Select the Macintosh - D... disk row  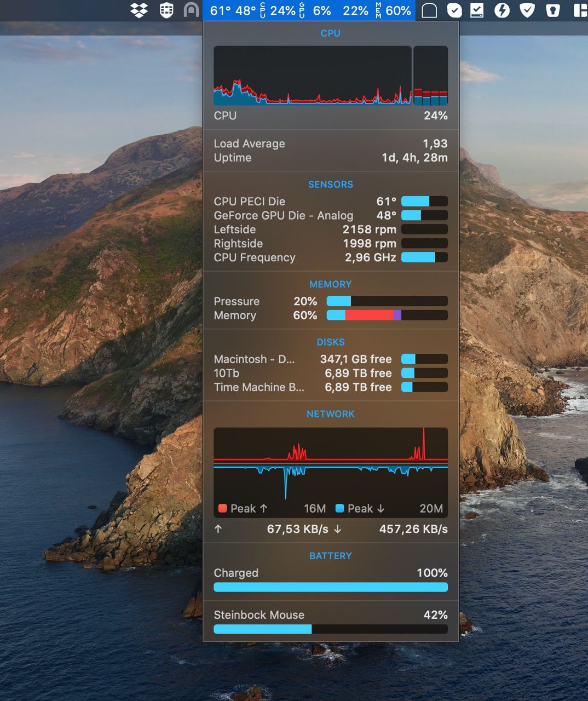coord(331,359)
